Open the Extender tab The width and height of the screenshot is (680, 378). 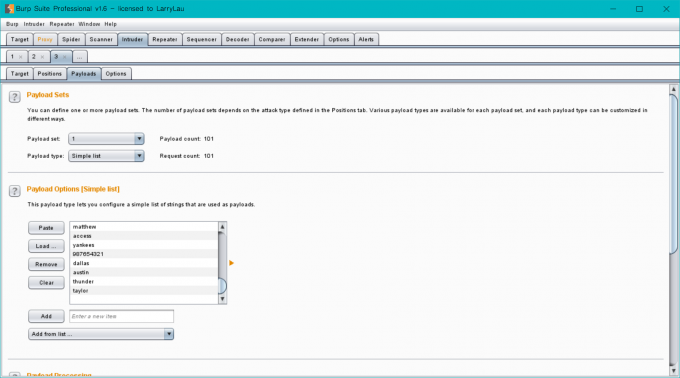click(307, 39)
